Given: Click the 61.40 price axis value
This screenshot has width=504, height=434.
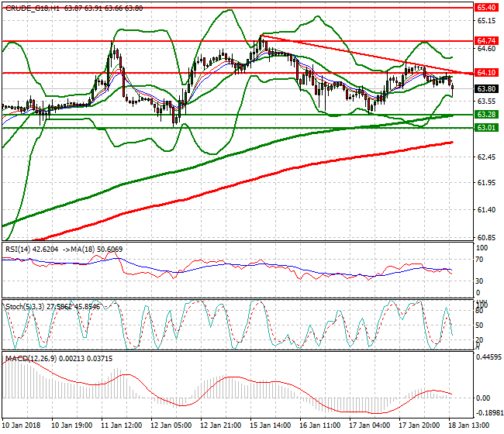Looking at the screenshot, I should point(486,210).
